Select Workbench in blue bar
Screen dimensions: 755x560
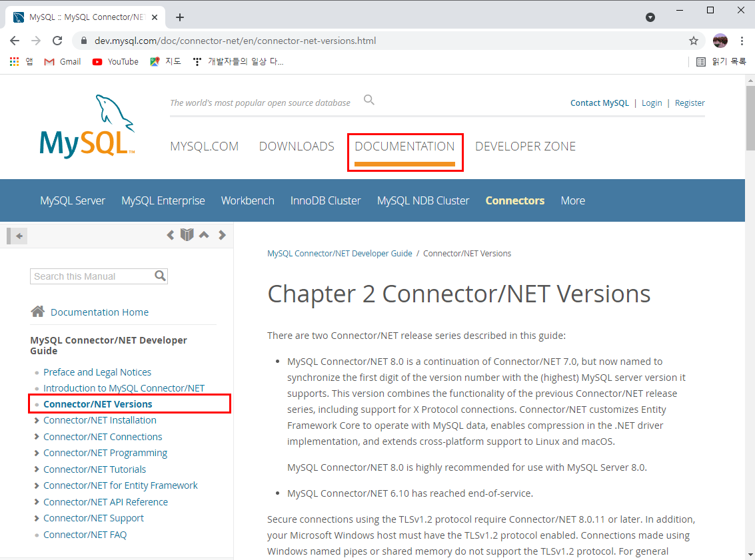click(247, 200)
